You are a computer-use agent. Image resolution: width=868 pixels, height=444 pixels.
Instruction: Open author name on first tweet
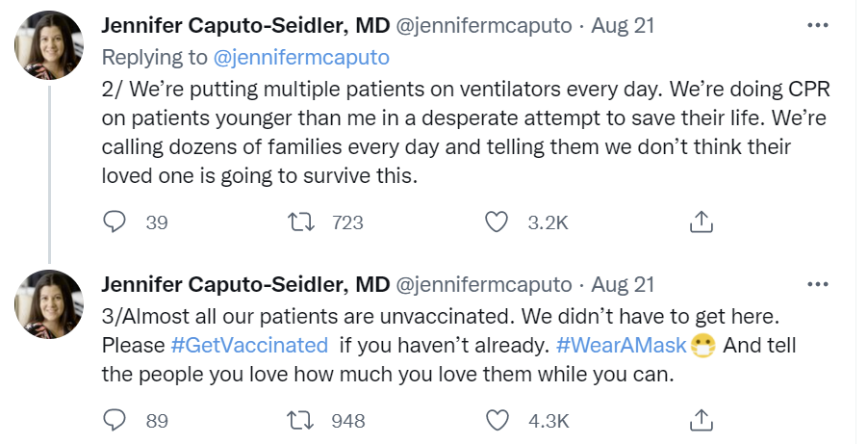(x=245, y=27)
